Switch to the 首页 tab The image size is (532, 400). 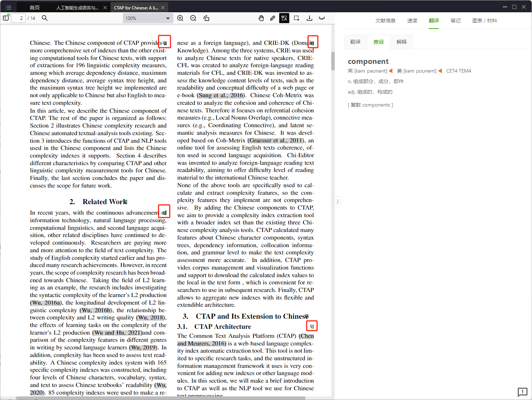(x=35, y=8)
